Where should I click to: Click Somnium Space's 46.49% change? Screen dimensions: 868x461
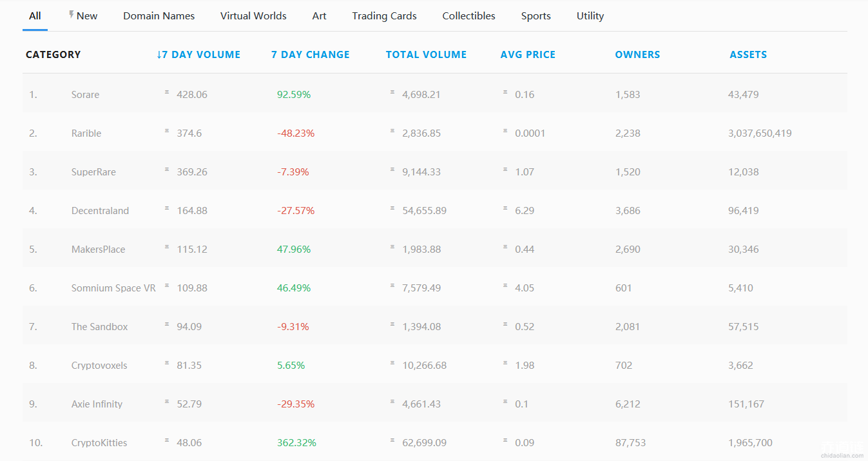294,288
